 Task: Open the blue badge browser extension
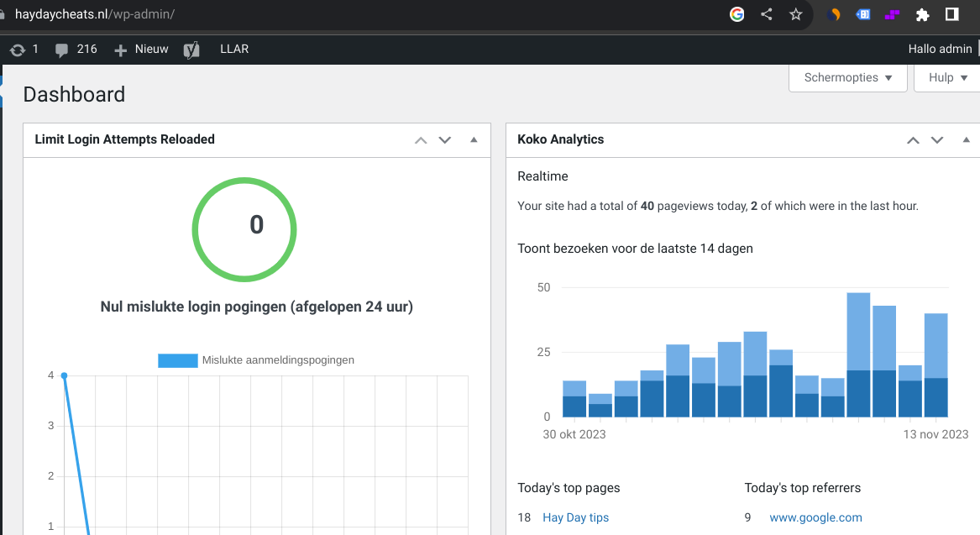point(863,14)
